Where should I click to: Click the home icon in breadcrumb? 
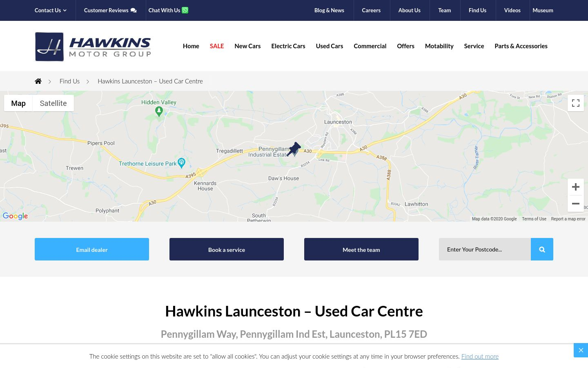(x=38, y=81)
